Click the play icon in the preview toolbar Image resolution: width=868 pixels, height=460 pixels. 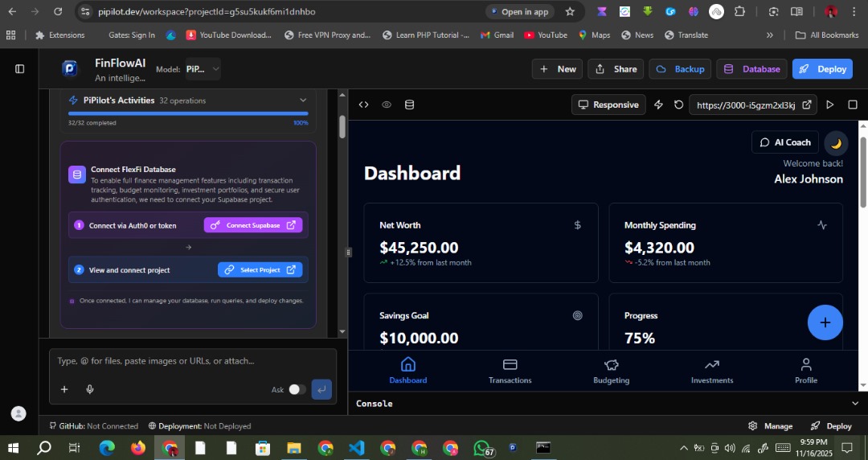(x=830, y=105)
